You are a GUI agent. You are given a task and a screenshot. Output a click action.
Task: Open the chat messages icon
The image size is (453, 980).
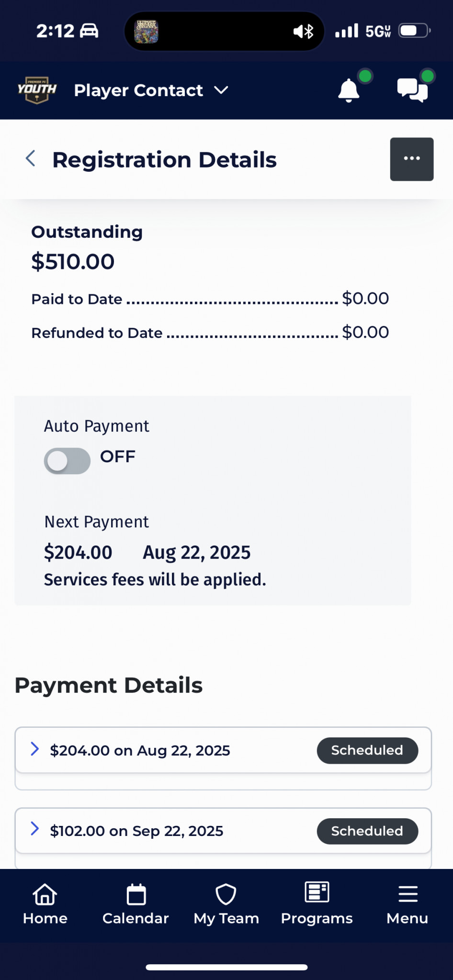click(412, 90)
